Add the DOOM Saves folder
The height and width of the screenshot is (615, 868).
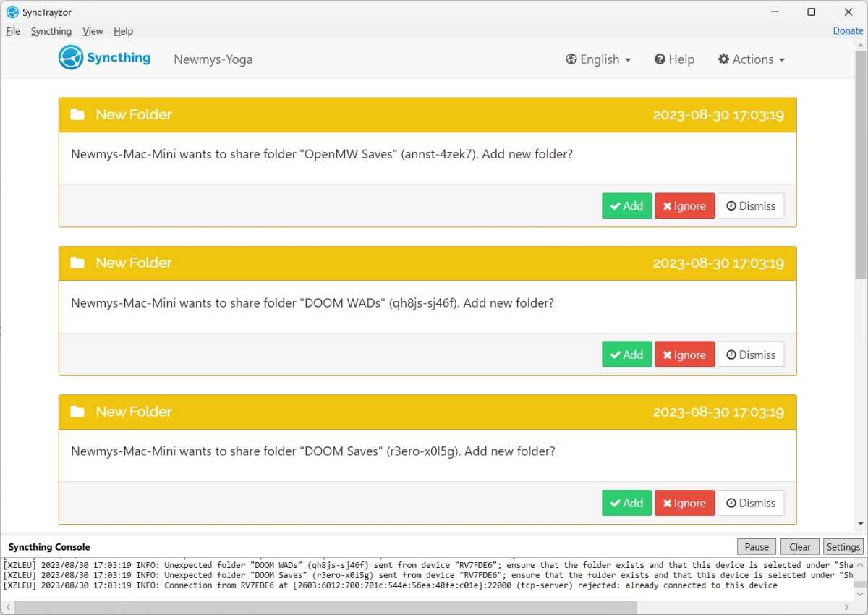(x=627, y=503)
